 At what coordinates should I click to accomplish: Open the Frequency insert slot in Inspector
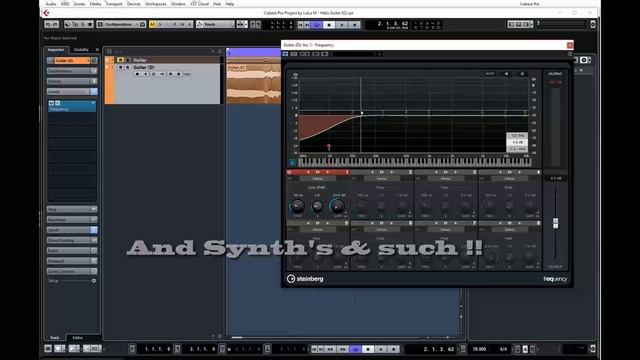point(72,106)
